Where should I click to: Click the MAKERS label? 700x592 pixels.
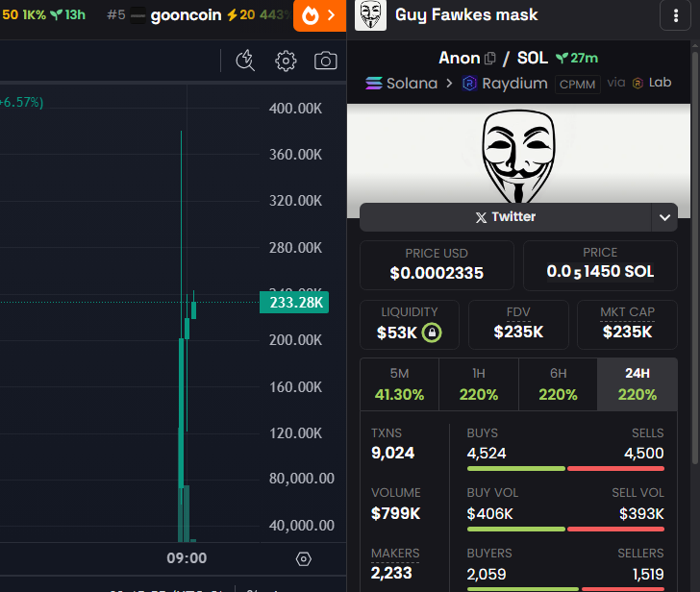(x=395, y=554)
